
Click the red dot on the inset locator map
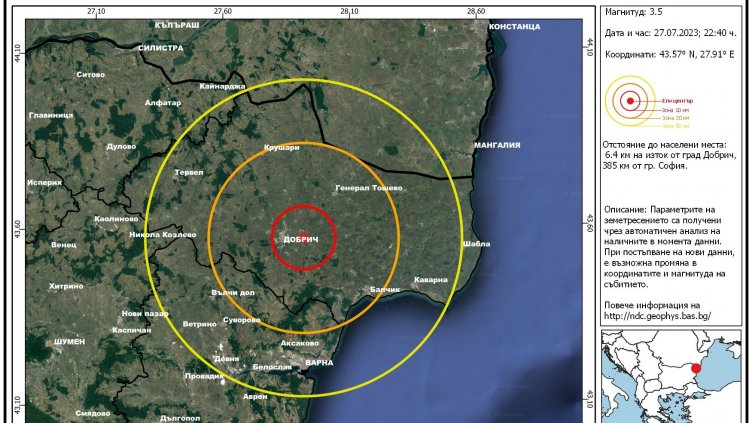pyautogui.click(x=696, y=367)
